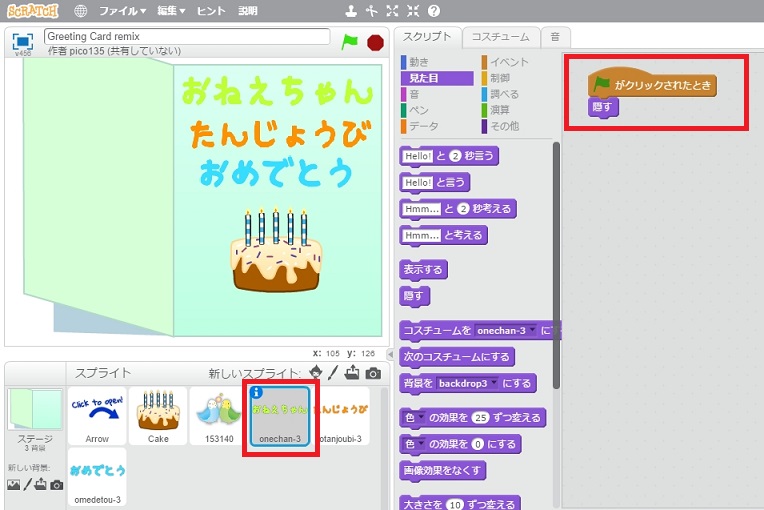This screenshot has width=764, height=510.
Task: Click the 2 seconds field in 秒言う block
Action: click(x=455, y=156)
